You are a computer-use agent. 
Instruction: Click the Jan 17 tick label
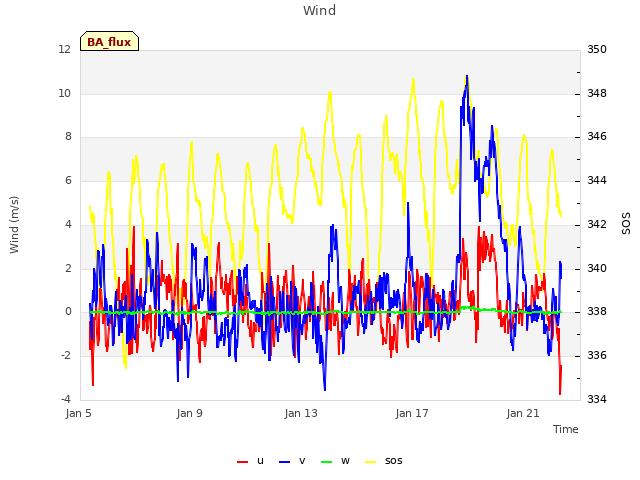(412, 413)
